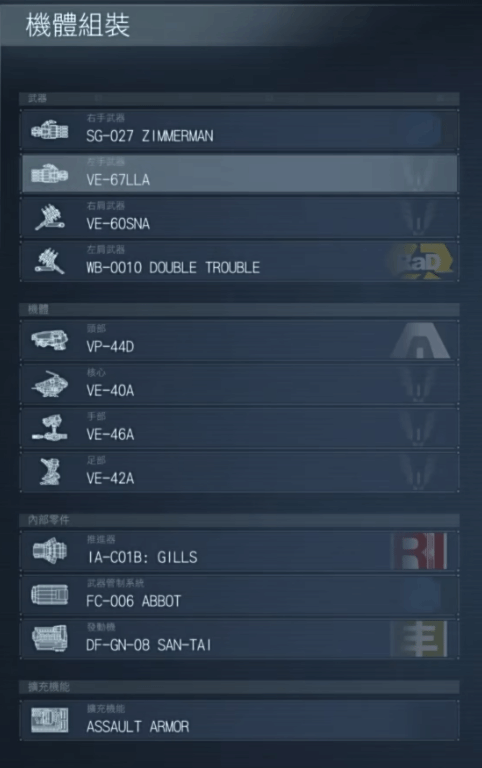Click the legs part icon for VE-42A
The width and height of the screenshot is (482, 768).
[49, 472]
